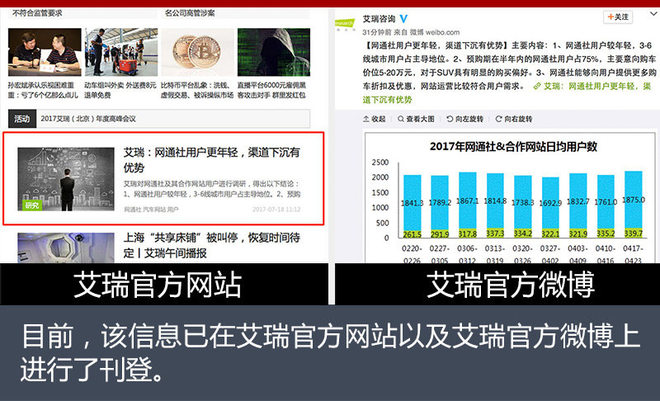Screen dimensions: 660x401
Task: Open the train station delivery thumbnail
Action: click(x=121, y=52)
